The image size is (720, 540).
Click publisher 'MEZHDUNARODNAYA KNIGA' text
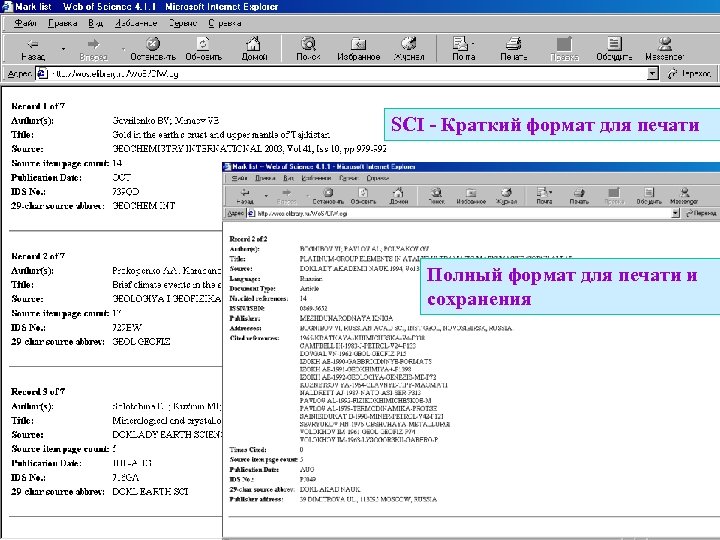(346, 318)
